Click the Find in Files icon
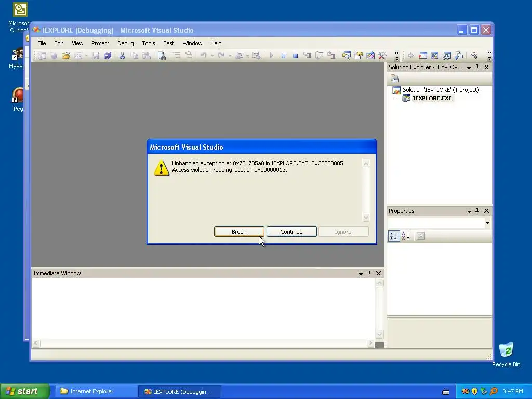Image resolution: width=532 pixels, height=399 pixels. [162, 56]
